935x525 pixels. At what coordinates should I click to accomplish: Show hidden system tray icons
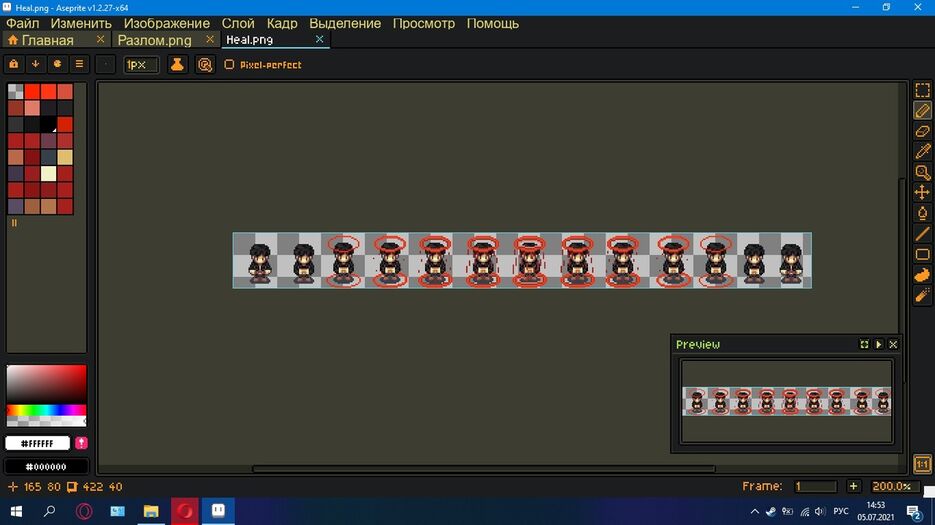point(754,511)
